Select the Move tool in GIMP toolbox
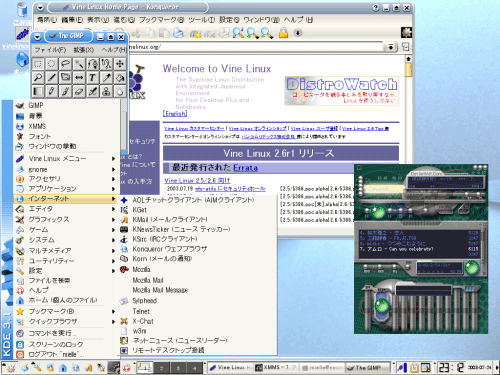The image size is (500, 375). 120,64
